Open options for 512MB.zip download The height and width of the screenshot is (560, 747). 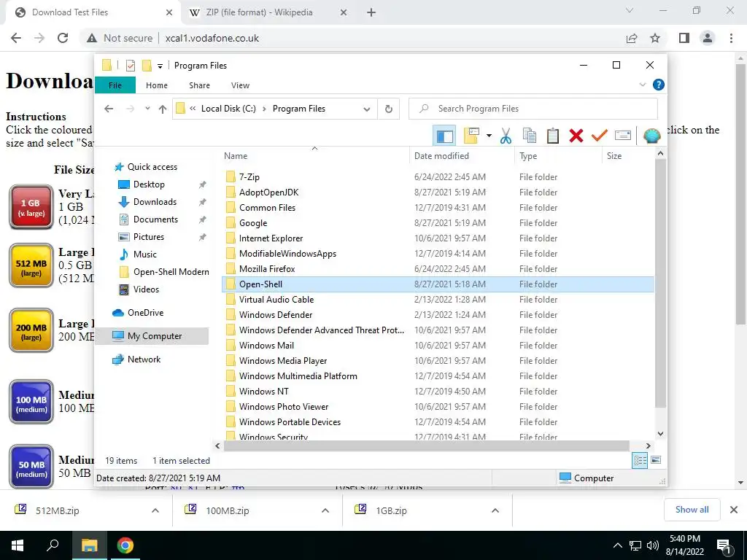click(155, 510)
